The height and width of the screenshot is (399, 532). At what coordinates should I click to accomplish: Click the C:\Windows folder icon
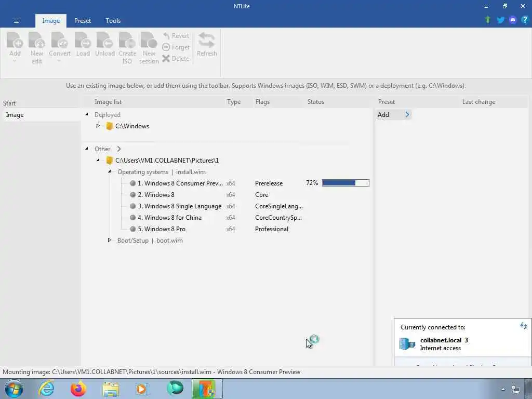(109, 126)
